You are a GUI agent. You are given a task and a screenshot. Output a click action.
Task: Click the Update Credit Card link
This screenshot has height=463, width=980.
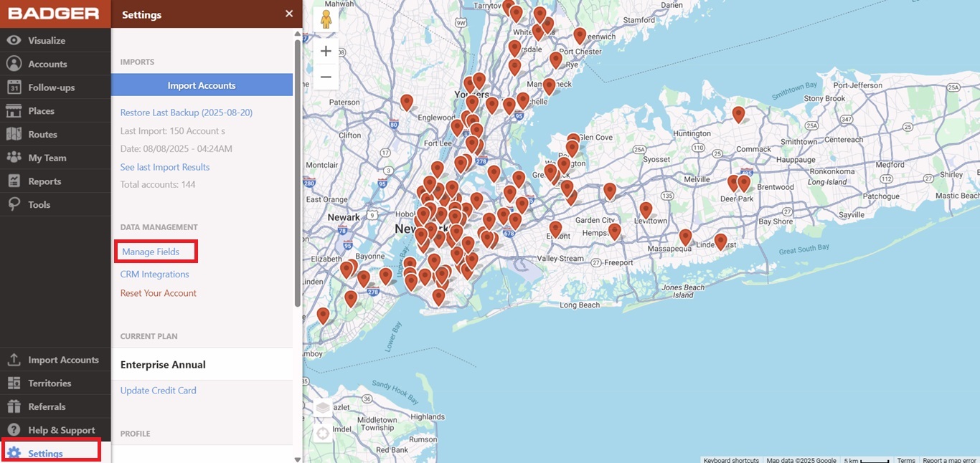coord(159,390)
